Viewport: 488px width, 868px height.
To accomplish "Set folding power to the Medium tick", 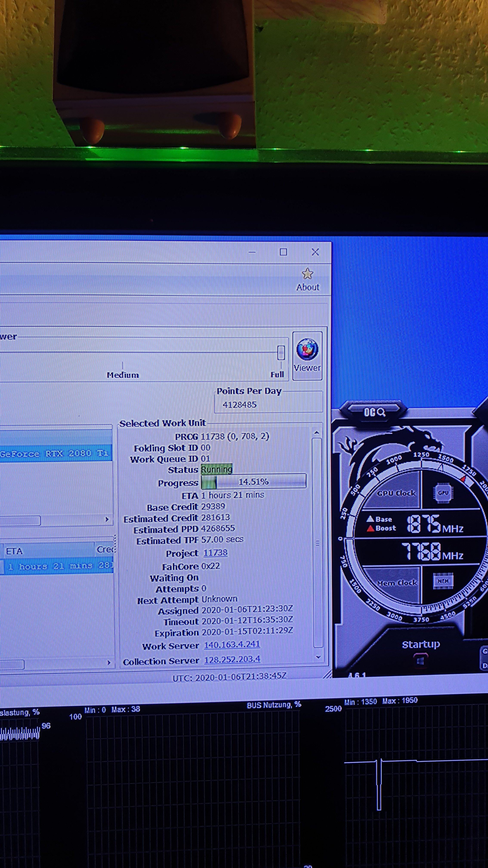I will [123, 365].
